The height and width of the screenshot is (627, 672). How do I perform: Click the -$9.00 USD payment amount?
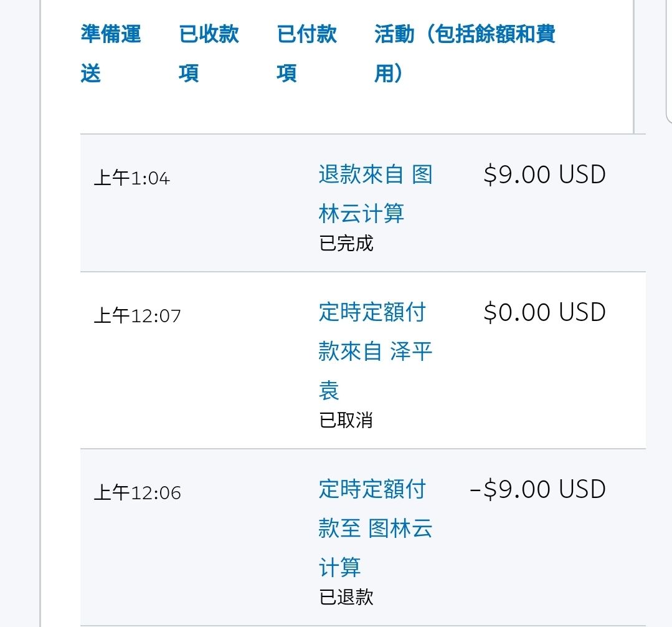click(537, 489)
